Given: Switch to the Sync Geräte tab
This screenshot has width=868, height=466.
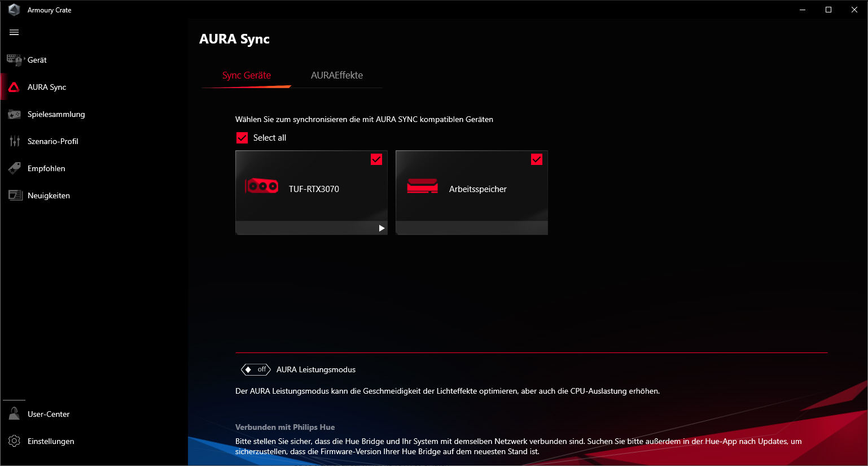Looking at the screenshot, I should (x=247, y=75).
